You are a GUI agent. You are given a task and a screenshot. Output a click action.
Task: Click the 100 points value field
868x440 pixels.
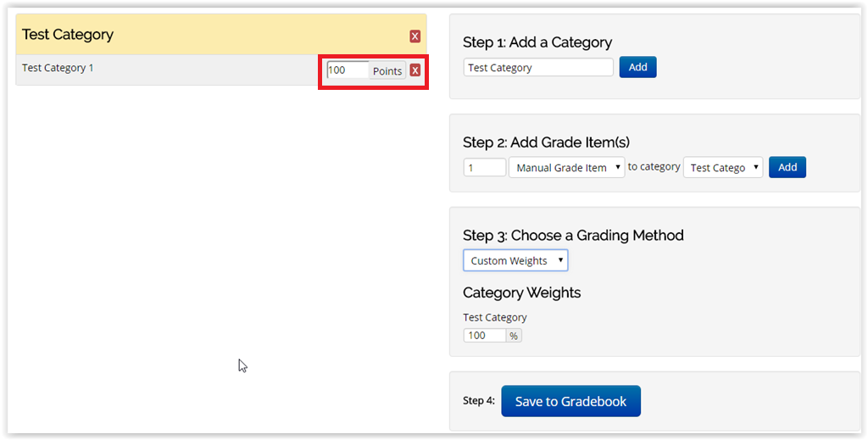(348, 70)
